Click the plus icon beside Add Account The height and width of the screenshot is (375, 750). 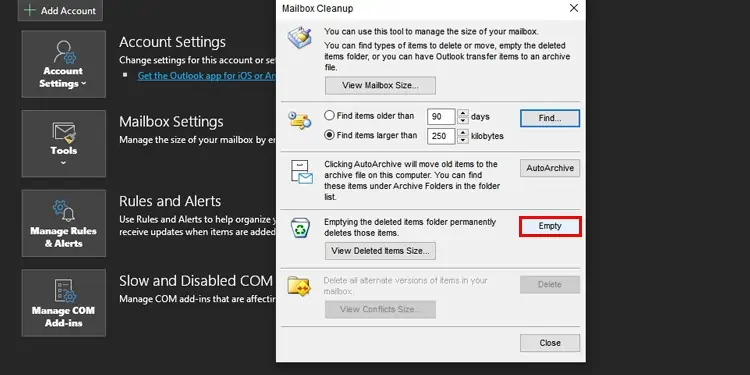click(30, 10)
